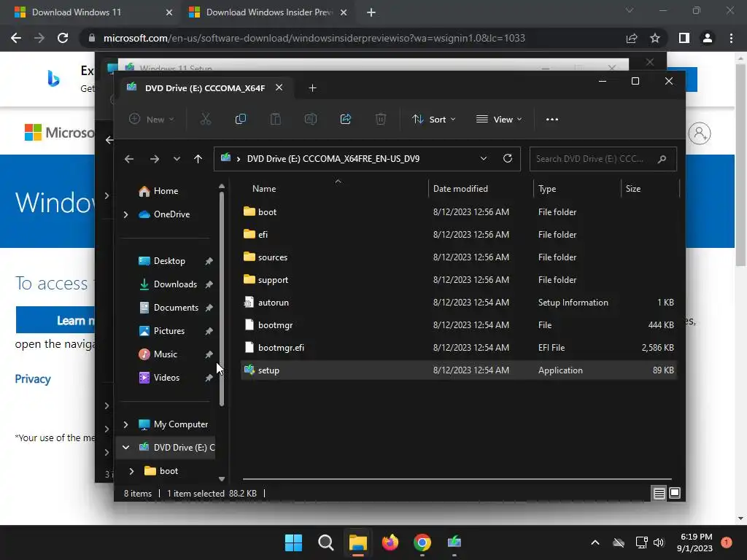The image size is (747, 560).
Task: Open the View dropdown menu
Action: (499, 119)
